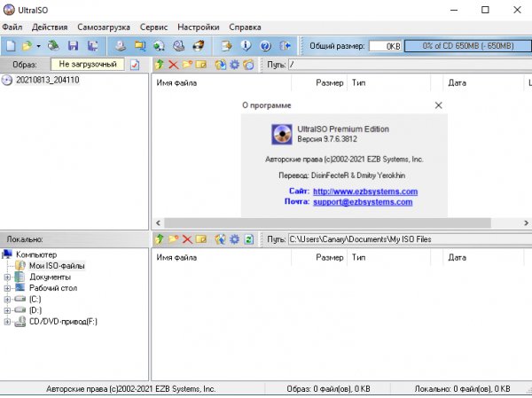Open the http://www.ezbsystems.com website link
This screenshot has height=398, width=532.
365,191
